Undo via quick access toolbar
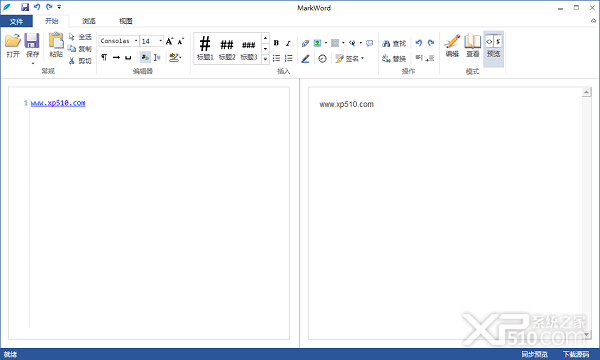 coord(37,7)
